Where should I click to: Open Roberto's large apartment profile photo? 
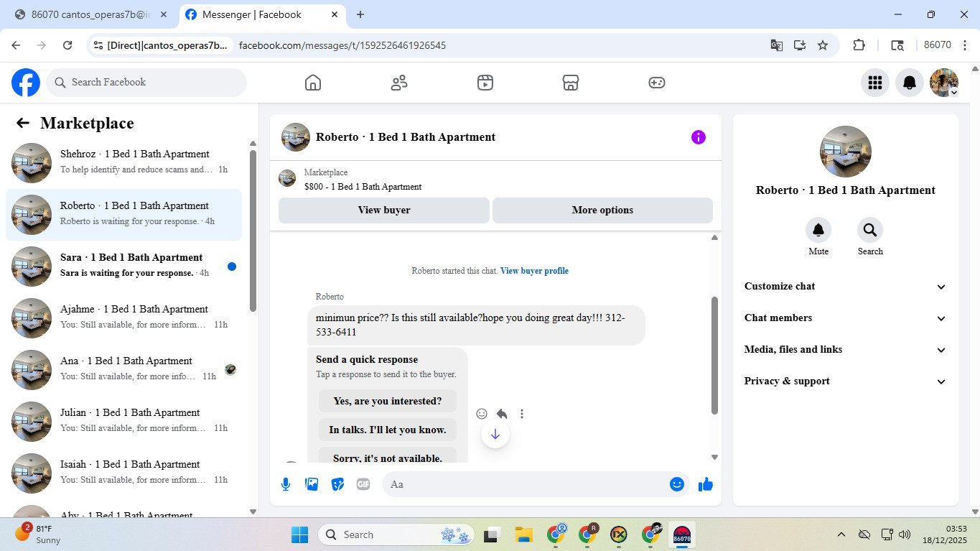pos(846,152)
